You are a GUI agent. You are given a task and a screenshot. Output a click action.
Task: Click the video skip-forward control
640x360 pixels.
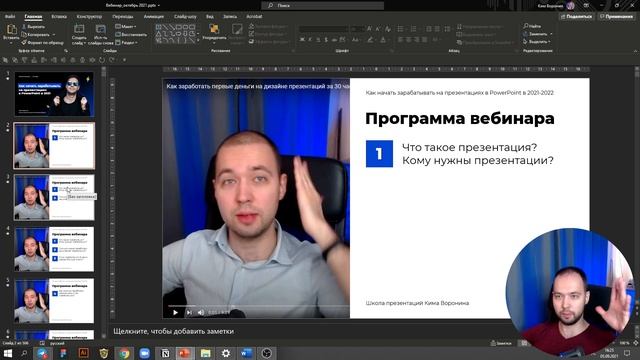[x=189, y=312]
